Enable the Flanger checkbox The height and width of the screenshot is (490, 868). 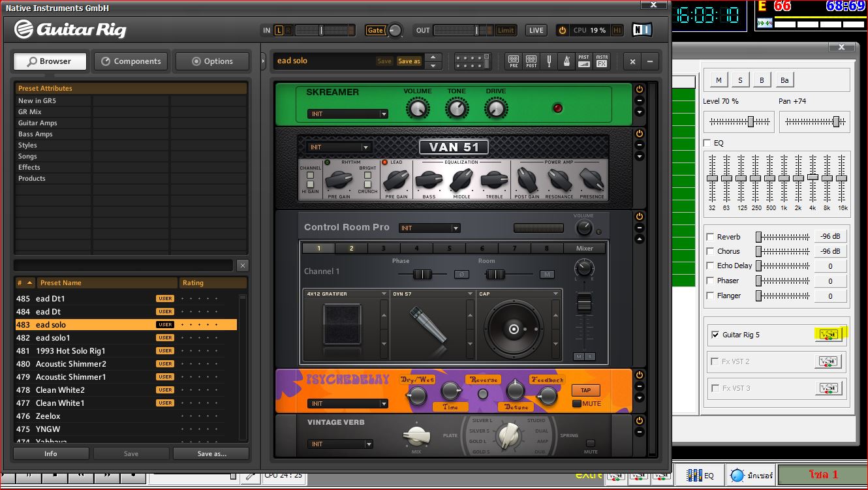click(x=710, y=296)
